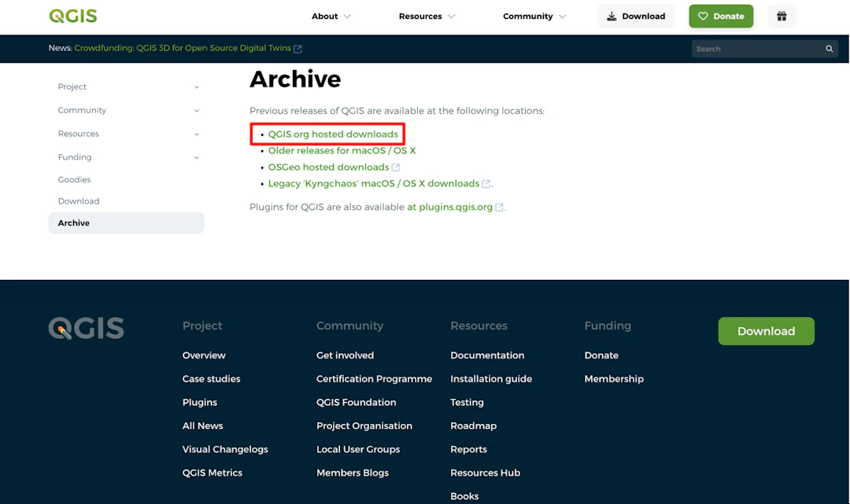Open Books footer link
The image size is (850, 504).
coord(464,496)
